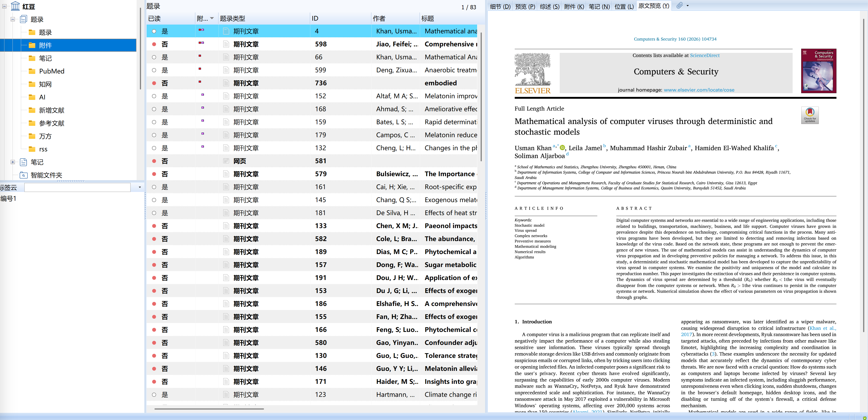Click the web page type icon for ID 581
The height and width of the screenshot is (420, 868).
click(x=226, y=161)
